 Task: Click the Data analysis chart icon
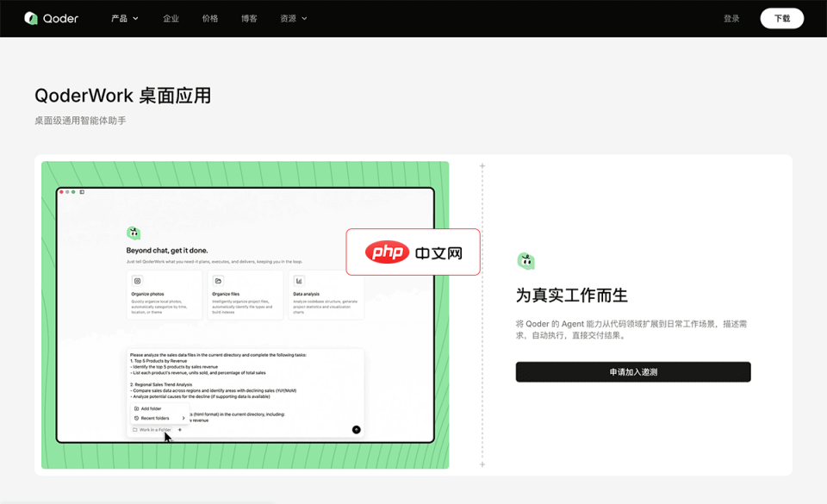[x=299, y=281]
